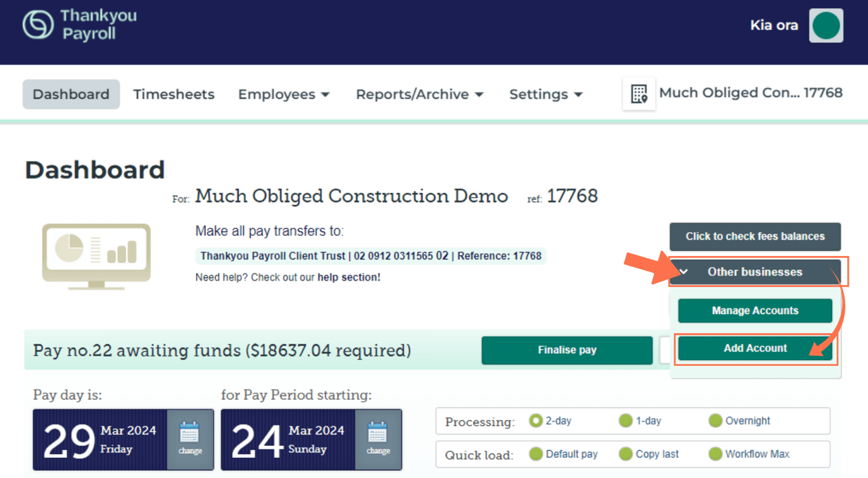Select Copy last quick load option
The image size is (868, 478).
[x=626, y=454]
